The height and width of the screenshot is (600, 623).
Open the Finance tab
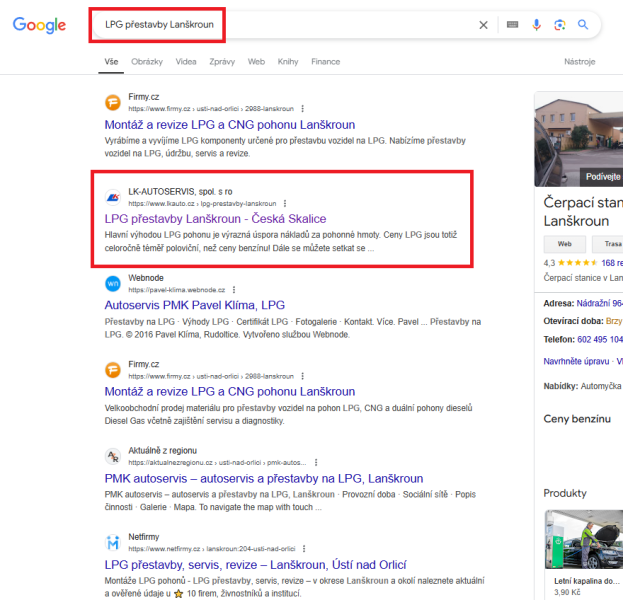coord(325,62)
